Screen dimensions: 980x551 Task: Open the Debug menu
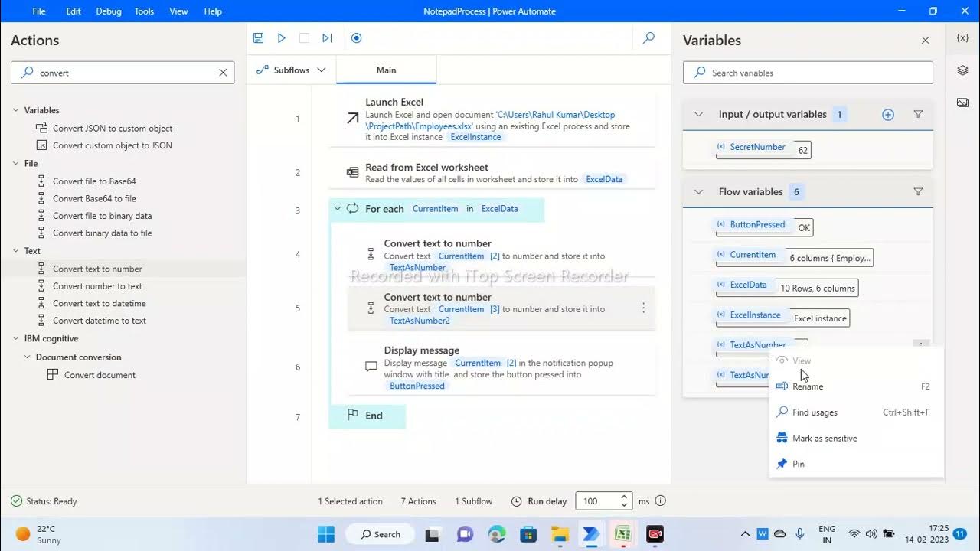(108, 11)
